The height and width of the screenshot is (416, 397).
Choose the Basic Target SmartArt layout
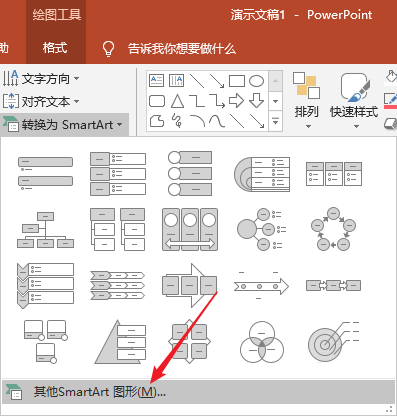pyautogui.click(x=334, y=342)
